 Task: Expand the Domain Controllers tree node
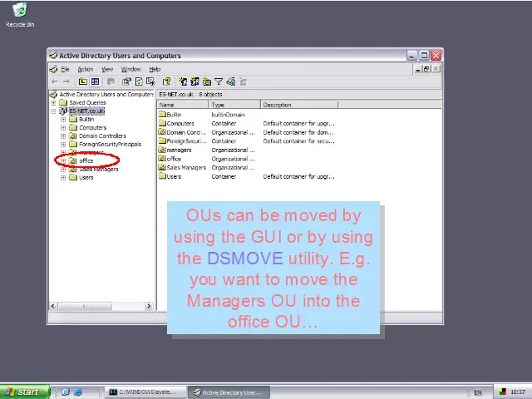[63, 136]
